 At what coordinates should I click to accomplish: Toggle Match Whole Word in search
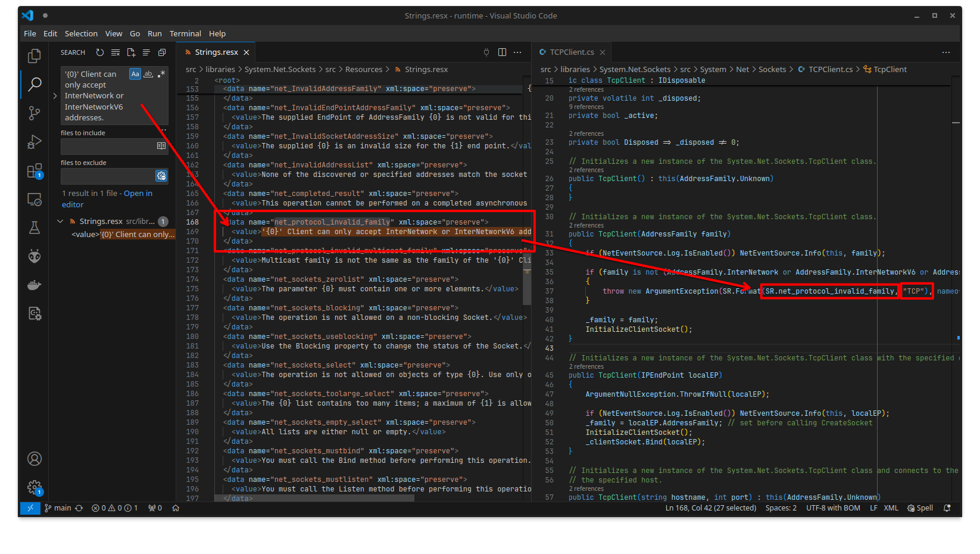[148, 74]
